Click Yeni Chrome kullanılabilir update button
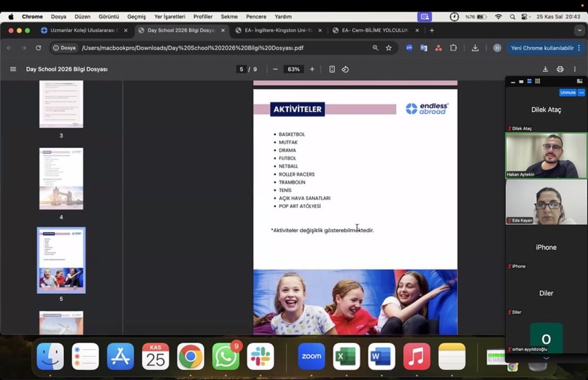Image resolution: width=588 pixels, height=380 pixels. pyautogui.click(x=542, y=48)
